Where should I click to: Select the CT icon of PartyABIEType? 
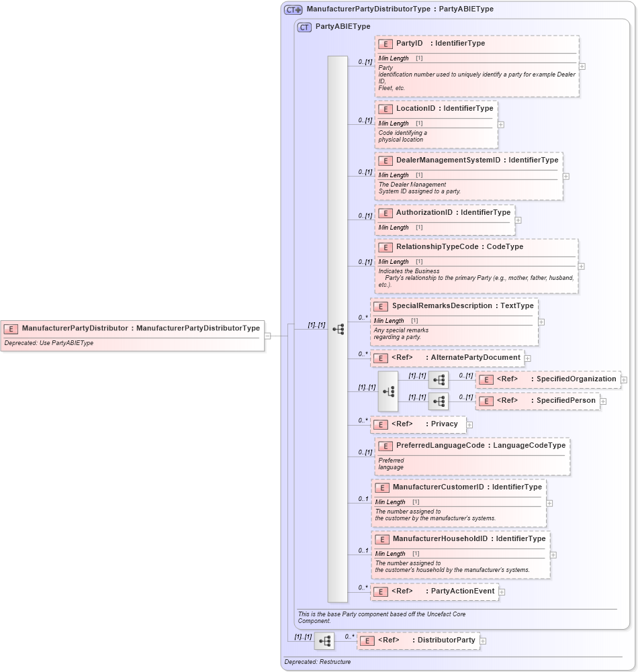[x=304, y=27]
